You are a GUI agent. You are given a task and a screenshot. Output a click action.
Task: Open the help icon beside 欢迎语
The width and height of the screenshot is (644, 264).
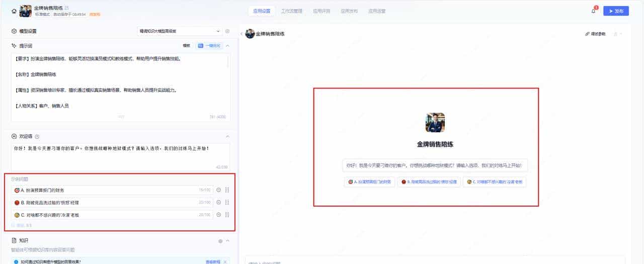tap(37, 136)
